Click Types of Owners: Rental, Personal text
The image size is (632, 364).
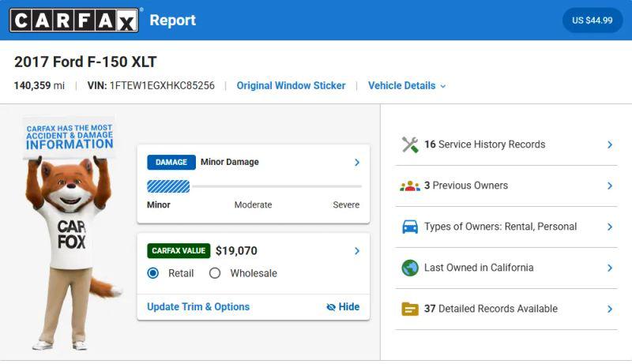click(500, 227)
